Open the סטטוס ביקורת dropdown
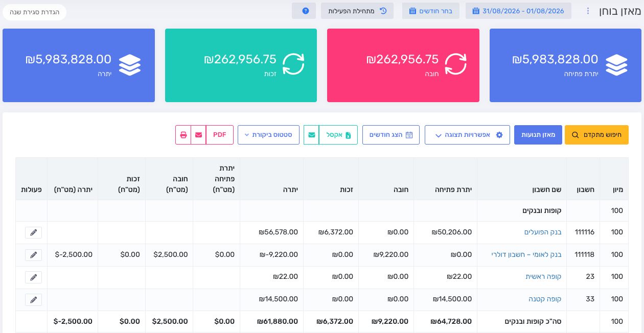The width and height of the screenshot is (644, 333). click(268, 135)
